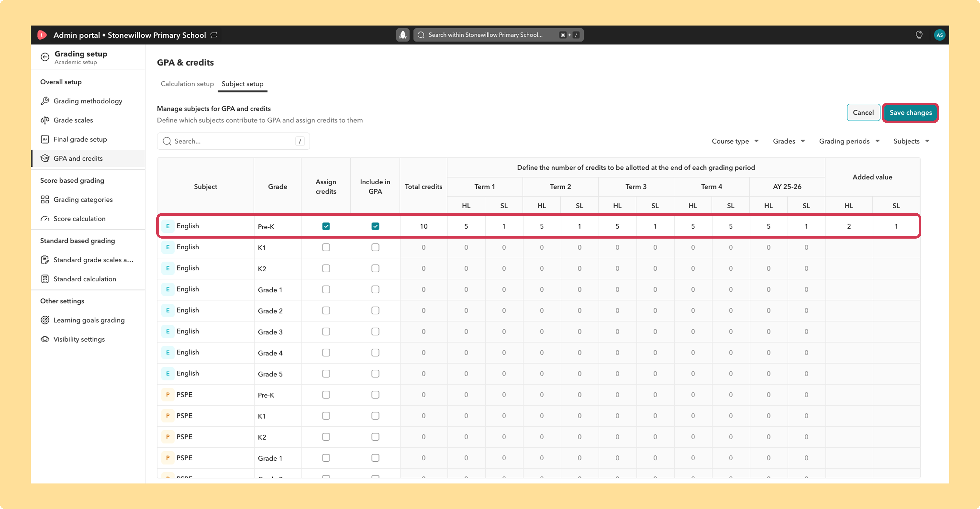Click the Standard calculation calculator icon
Viewport: 980px width, 509px height.
click(x=45, y=279)
